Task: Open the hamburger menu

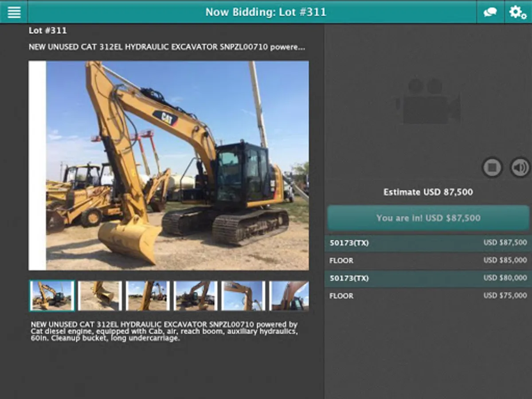Action: click(14, 12)
